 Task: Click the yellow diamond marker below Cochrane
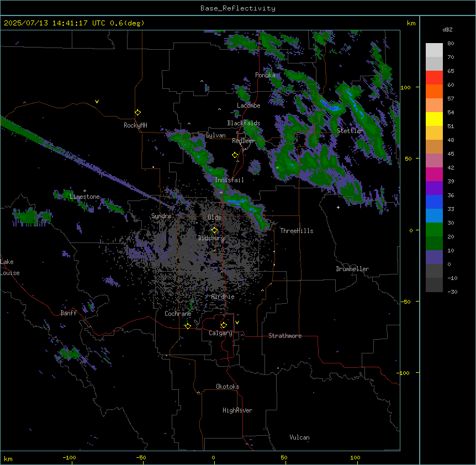click(x=188, y=326)
